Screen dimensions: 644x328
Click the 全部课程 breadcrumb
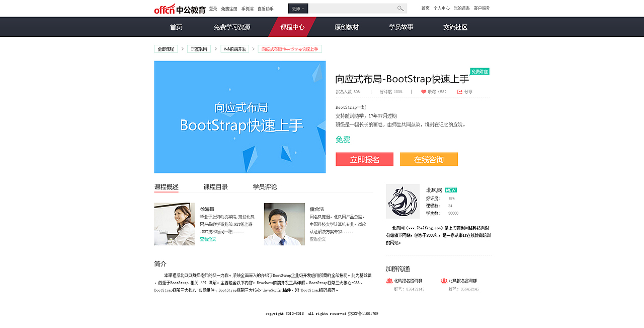click(166, 49)
